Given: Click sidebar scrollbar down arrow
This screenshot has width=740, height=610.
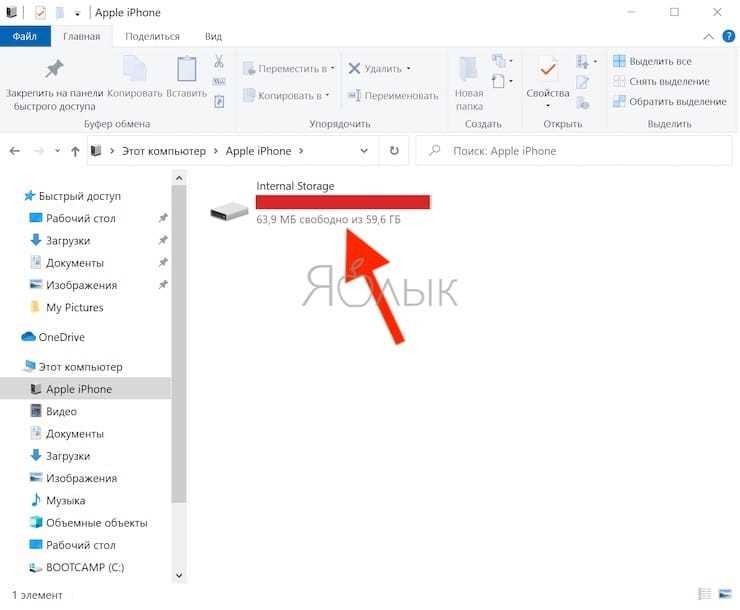Looking at the screenshot, I should [179, 575].
